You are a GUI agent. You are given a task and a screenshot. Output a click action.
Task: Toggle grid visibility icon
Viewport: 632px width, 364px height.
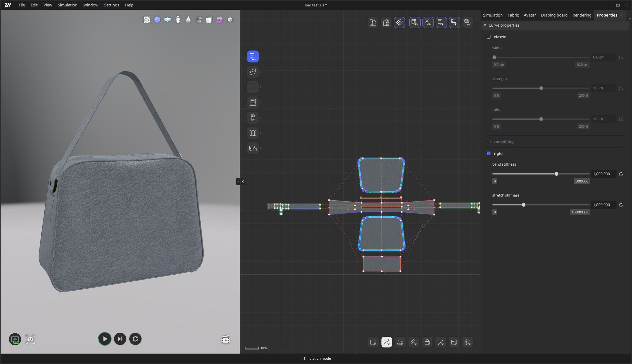coord(414,22)
